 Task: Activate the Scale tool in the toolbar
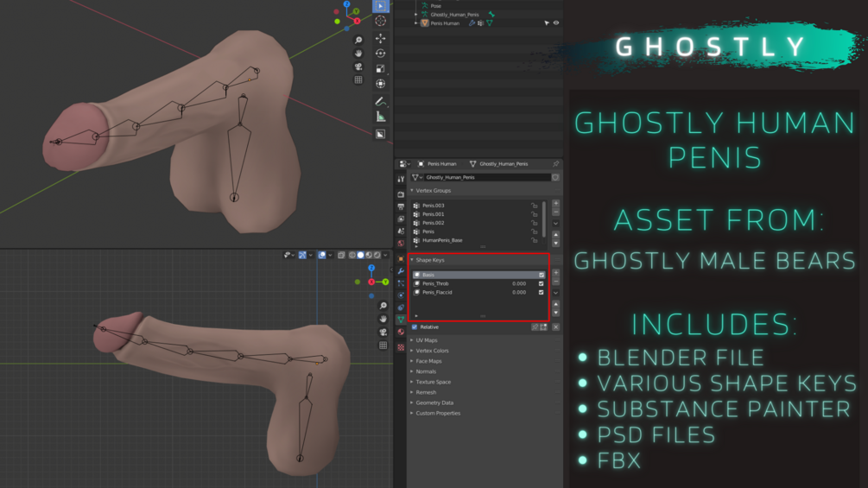[x=380, y=68]
